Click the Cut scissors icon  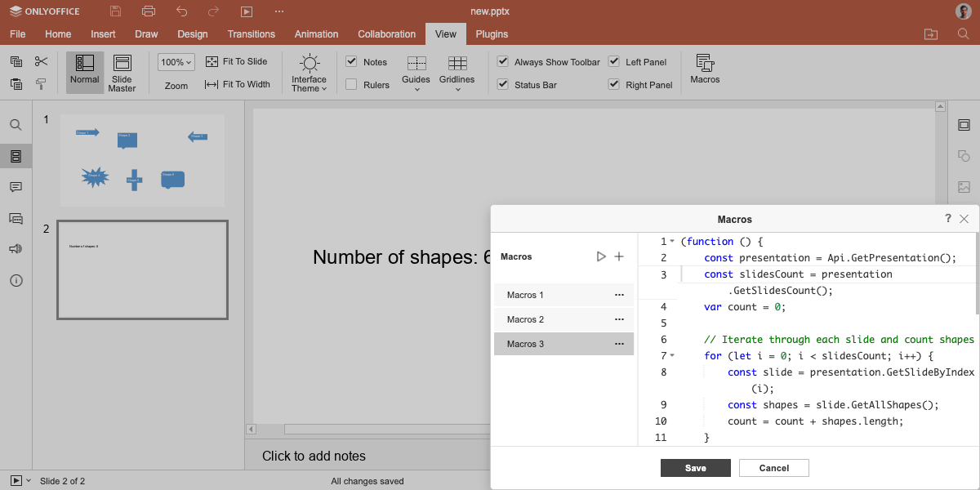pos(42,61)
